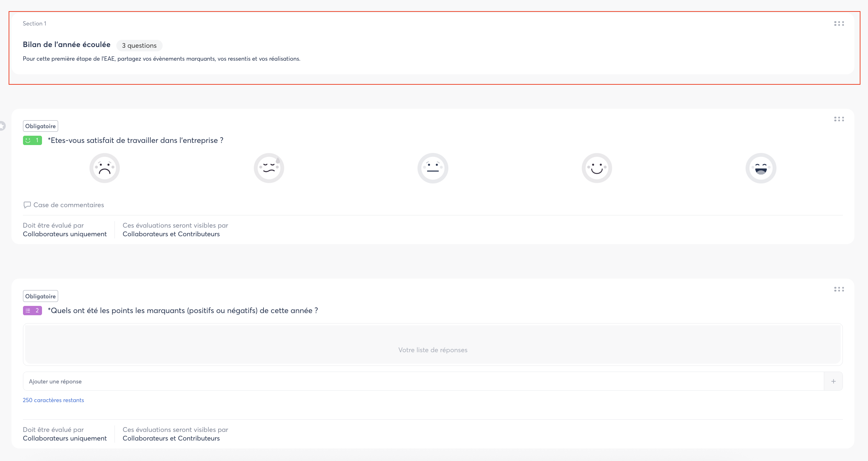Open question 2 three-dot options menu

pyautogui.click(x=839, y=289)
